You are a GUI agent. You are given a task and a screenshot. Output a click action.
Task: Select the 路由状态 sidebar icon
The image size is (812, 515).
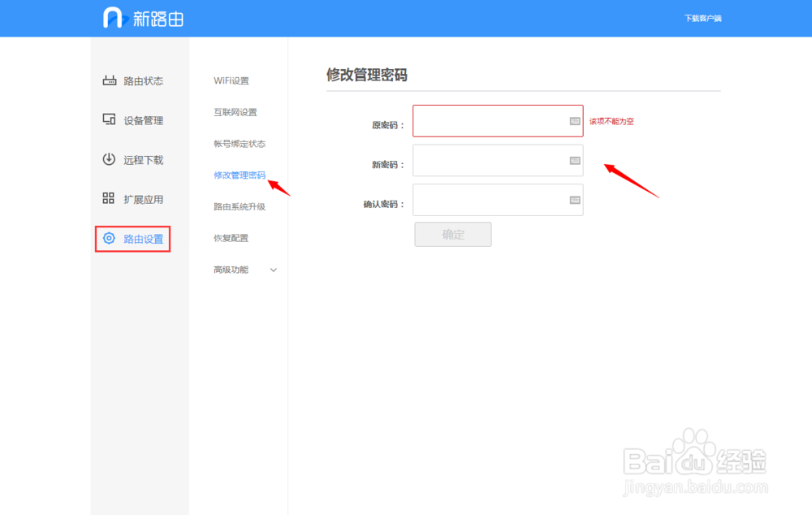110,80
